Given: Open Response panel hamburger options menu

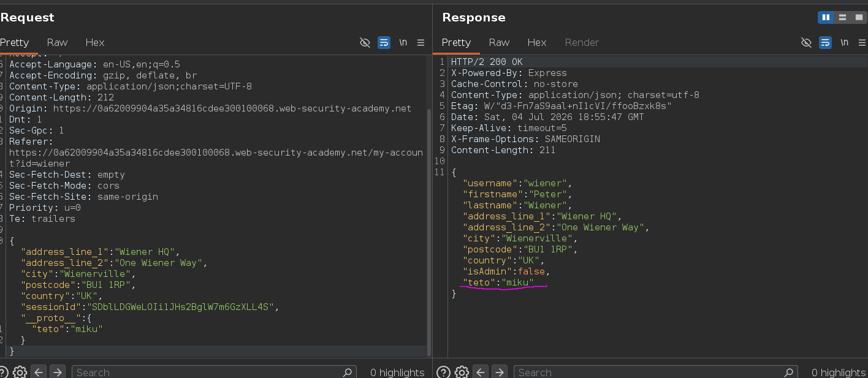Looking at the screenshot, I should click(x=862, y=42).
